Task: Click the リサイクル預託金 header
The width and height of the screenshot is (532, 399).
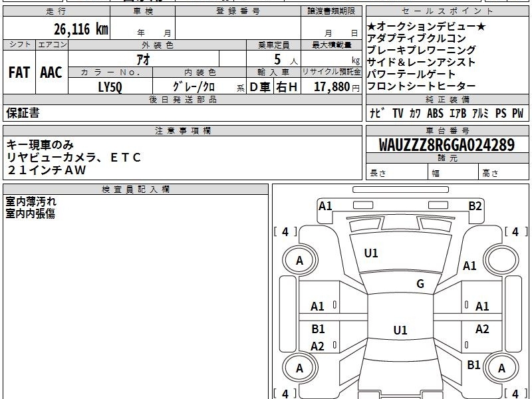Action: coord(331,72)
